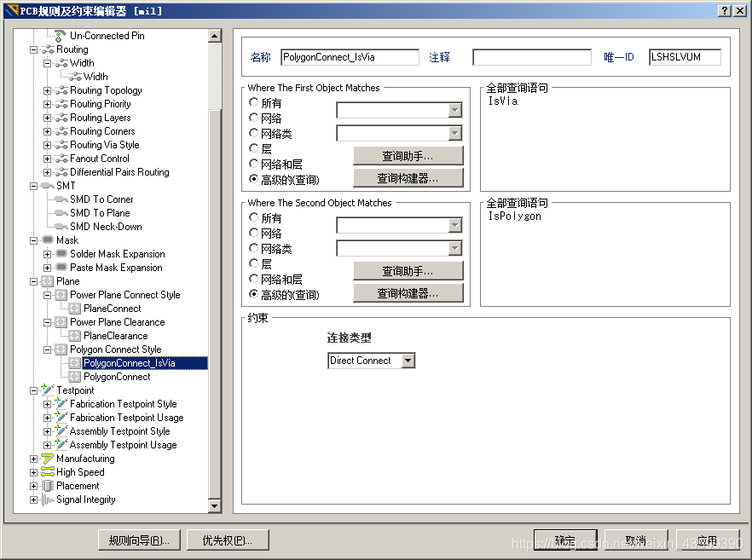Open the 连接类型 Direct Connect dropdown

tap(408, 361)
